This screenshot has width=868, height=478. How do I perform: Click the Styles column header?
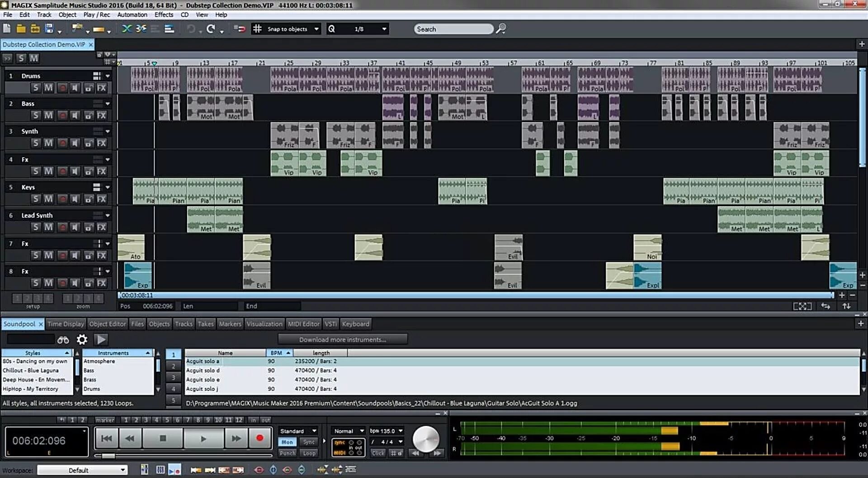37,353
